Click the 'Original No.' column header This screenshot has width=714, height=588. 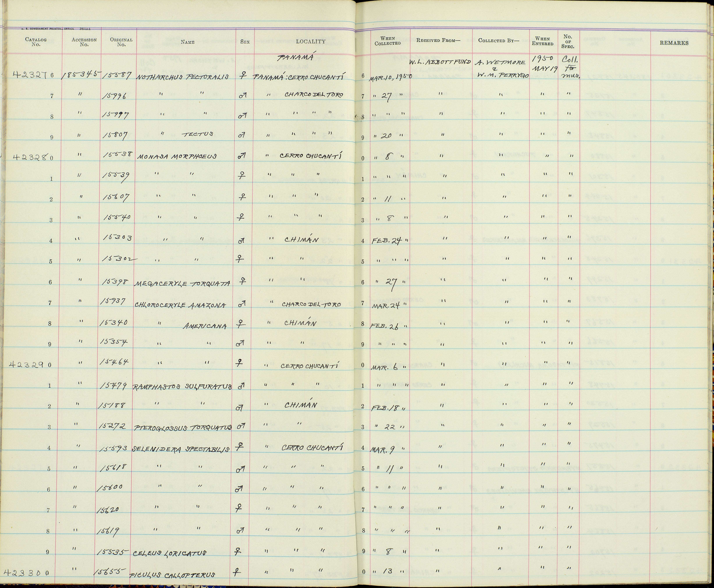121,42
